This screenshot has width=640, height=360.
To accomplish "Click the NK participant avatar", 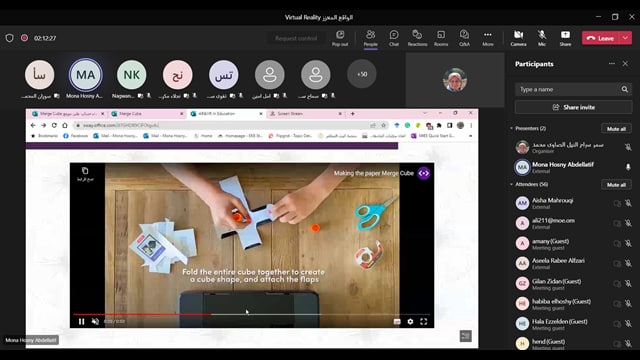I will [131, 75].
